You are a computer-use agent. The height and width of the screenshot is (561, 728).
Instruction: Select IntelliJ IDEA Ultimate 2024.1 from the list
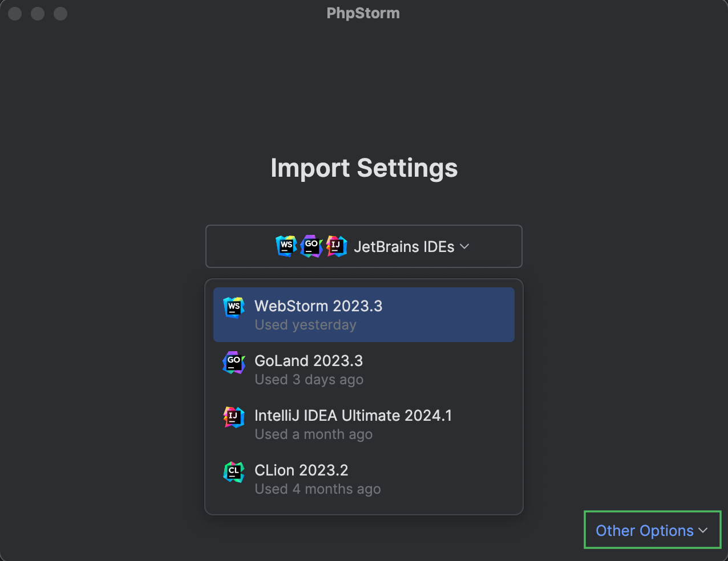[363, 424]
